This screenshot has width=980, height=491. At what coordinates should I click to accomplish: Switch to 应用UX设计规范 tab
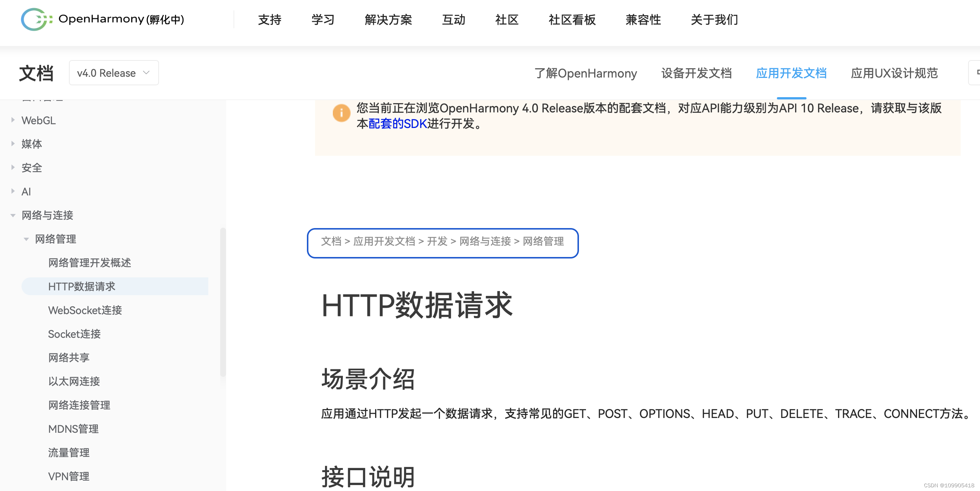894,73
